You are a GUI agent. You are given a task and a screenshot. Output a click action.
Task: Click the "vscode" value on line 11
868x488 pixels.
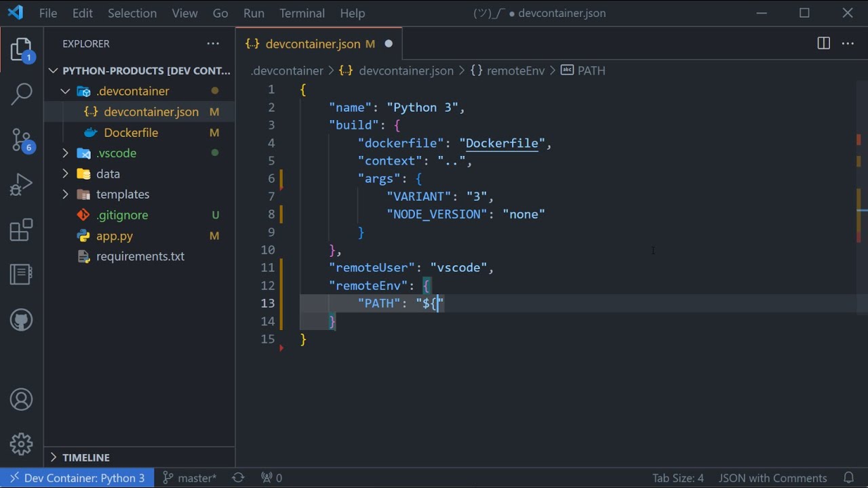click(x=459, y=268)
